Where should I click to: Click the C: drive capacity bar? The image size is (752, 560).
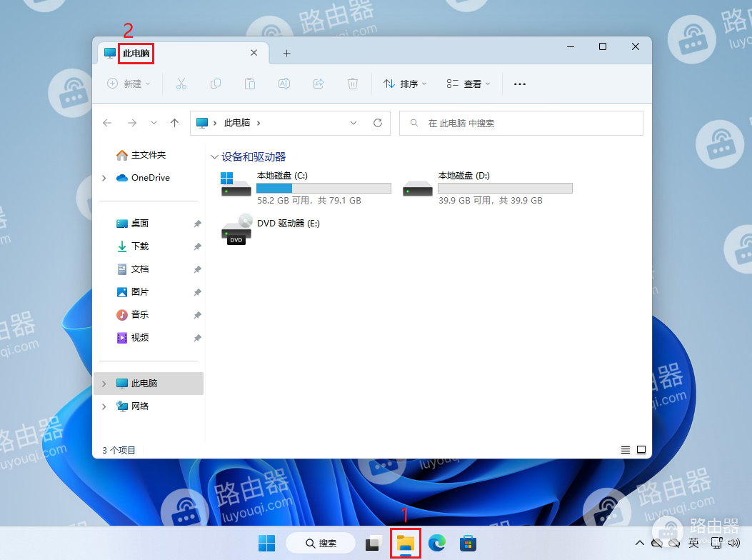[324, 188]
